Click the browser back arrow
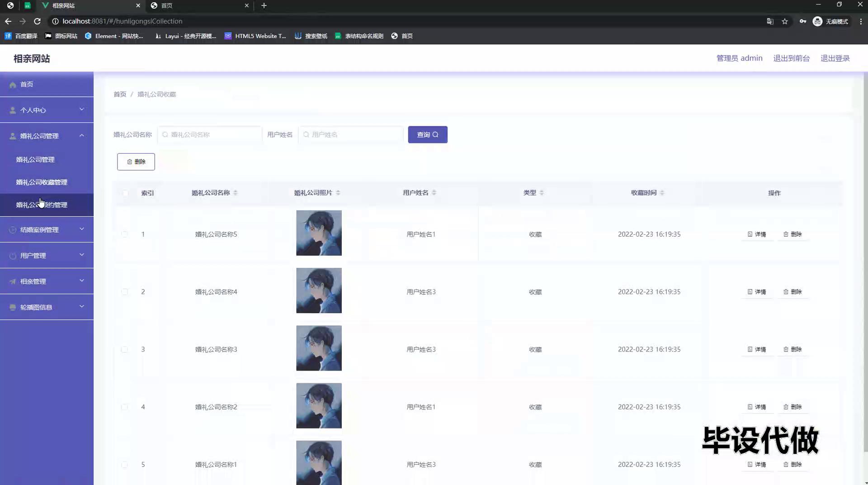The height and width of the screenshot is (485, 868). pos(8,21)
